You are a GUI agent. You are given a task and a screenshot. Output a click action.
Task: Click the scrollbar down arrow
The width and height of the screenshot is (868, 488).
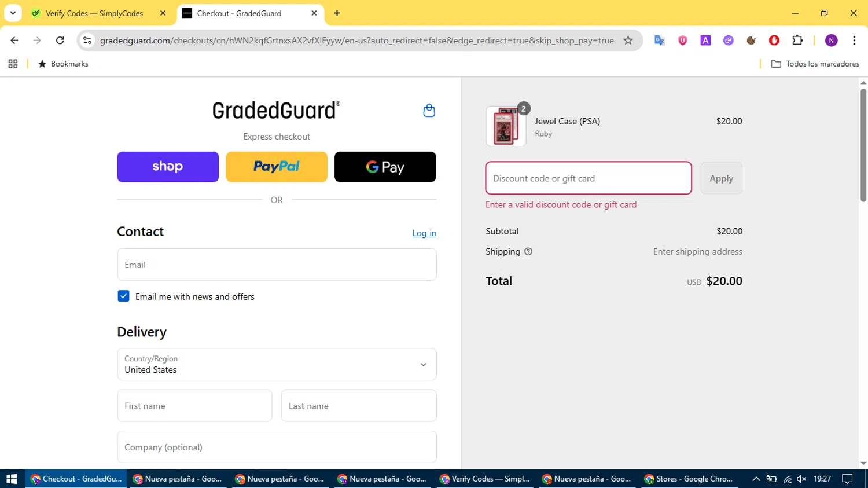click(863, 463)
